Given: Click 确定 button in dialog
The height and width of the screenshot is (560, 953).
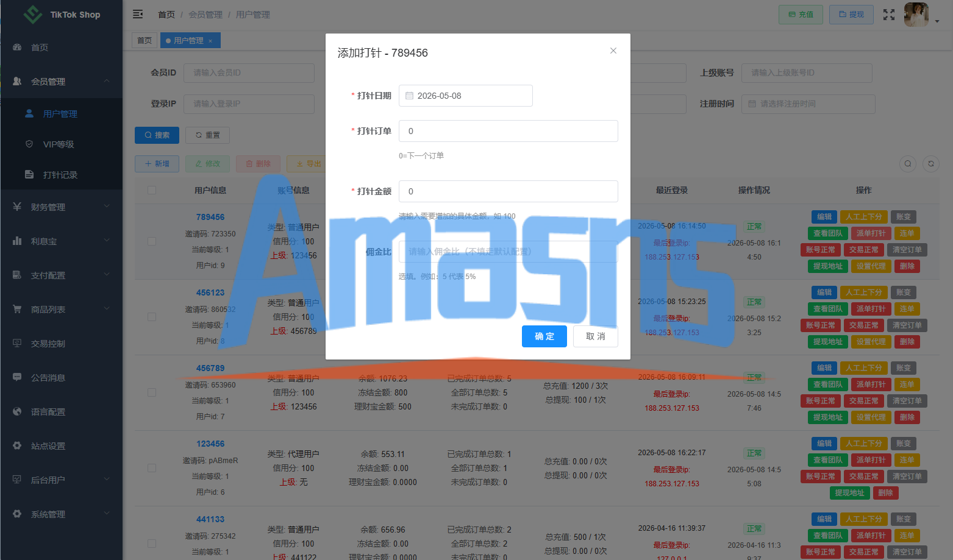Looking at the screenshot, I should tap(544, 336).
